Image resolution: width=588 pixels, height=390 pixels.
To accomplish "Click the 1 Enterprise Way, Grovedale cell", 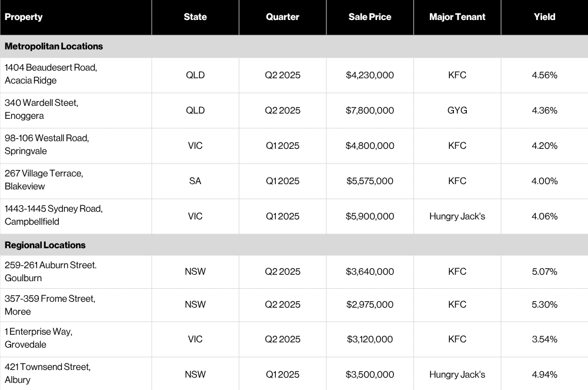I will click(x=38, y=338).
